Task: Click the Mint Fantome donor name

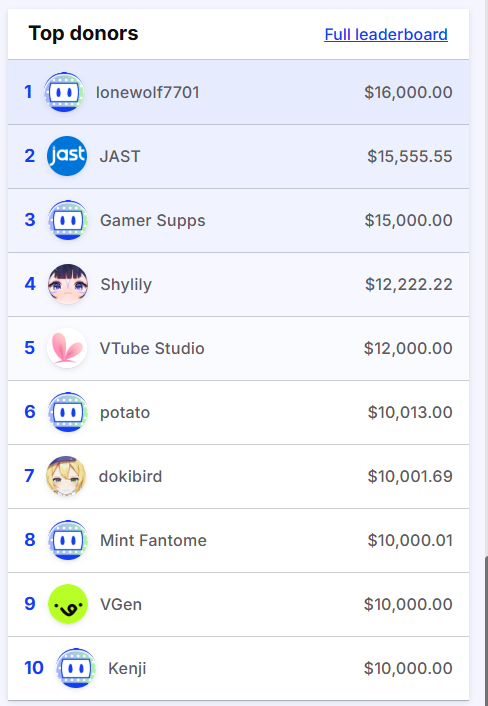Action: click(154, 540)
